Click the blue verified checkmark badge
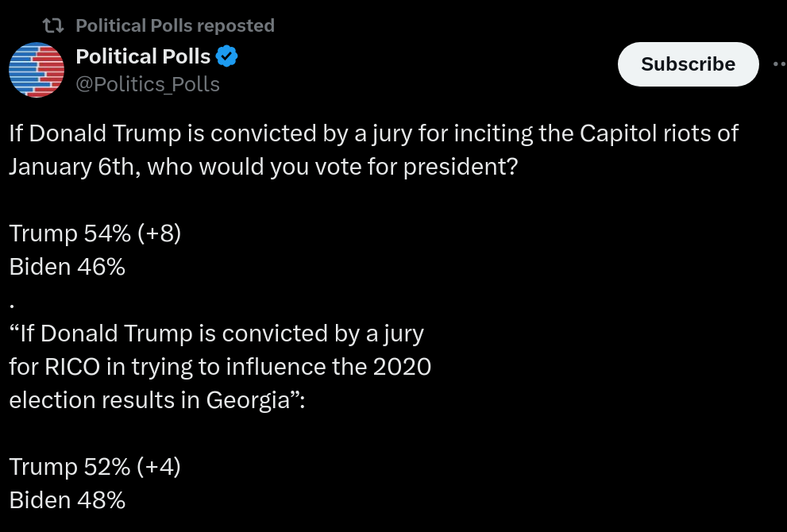The width and height of the screenshot is (787, 532). pos(227,56)
